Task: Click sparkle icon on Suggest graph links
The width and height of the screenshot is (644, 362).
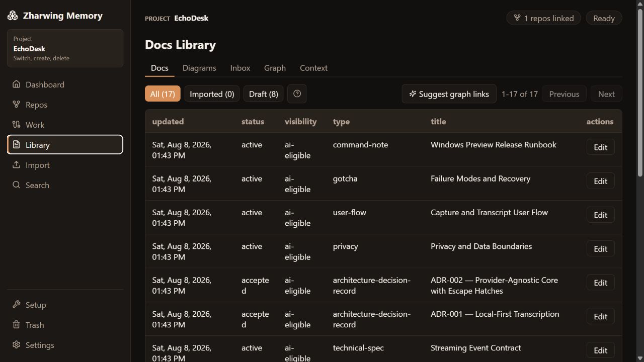Action: click(413, 94)
